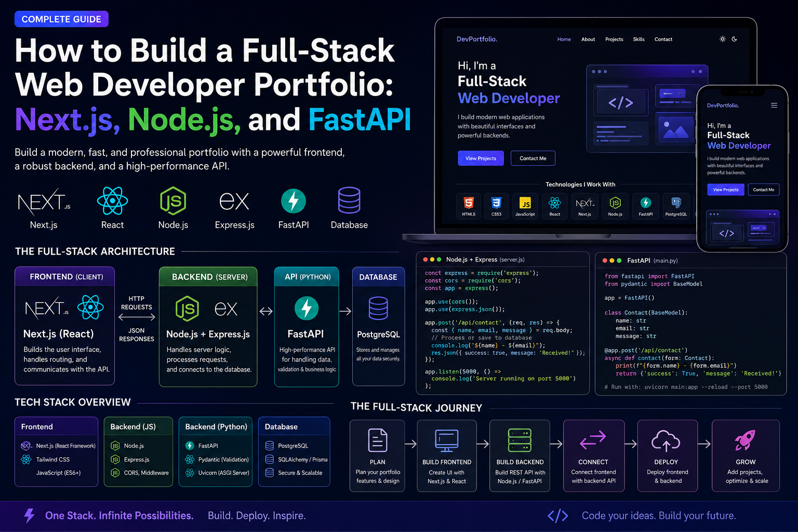Switch to dark theme with the moon icon
This screenshot has width=798, height=532.
tap(735, 39)
